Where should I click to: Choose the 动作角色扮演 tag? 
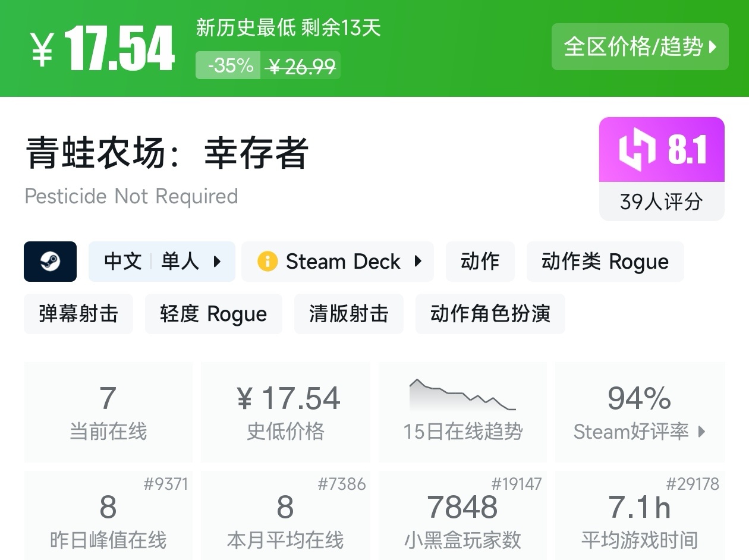point(490,313)
